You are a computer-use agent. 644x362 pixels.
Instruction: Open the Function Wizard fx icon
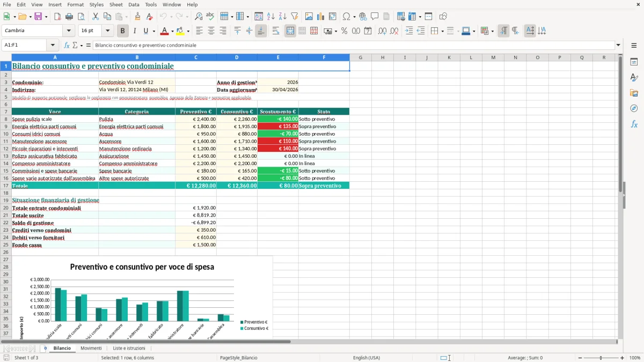click(67, 45)
